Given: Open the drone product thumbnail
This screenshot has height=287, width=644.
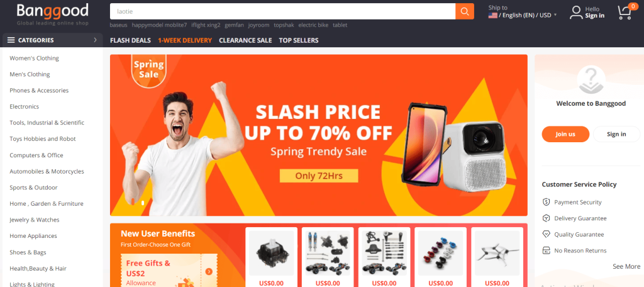Looking at the screenshot, I should point(497,253).
